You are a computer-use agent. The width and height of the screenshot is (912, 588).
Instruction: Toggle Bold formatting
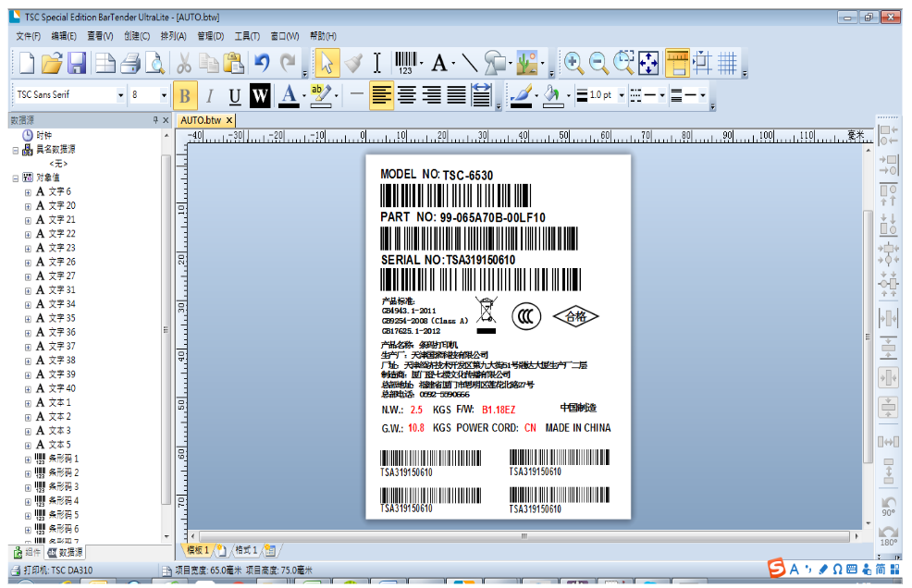[185, 95]
